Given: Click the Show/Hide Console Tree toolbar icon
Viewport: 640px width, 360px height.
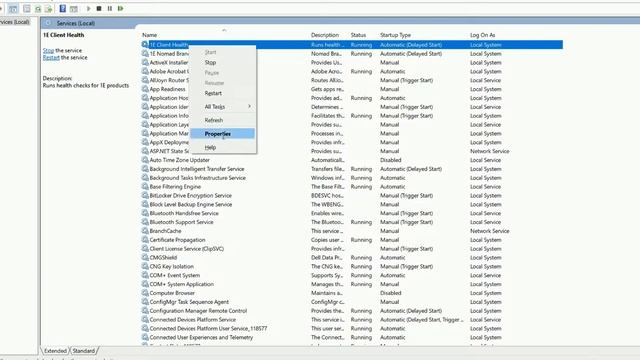Looking at the screenshot, I should click(x=13, y=9).
